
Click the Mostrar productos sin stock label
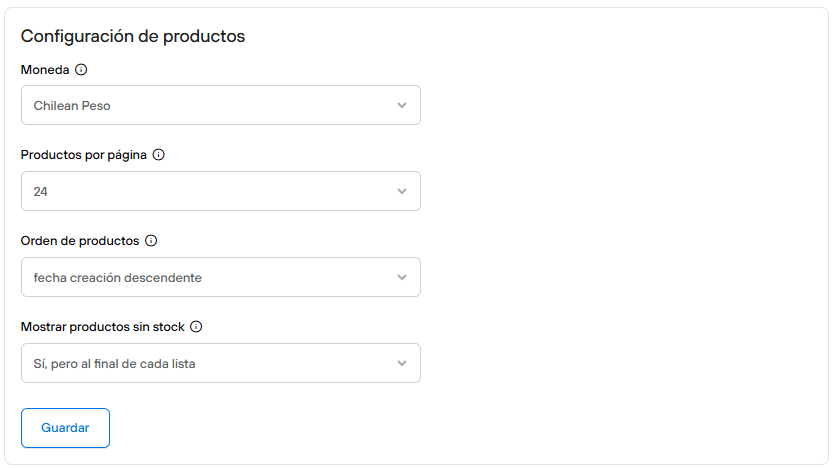click(x=103, y=327)
